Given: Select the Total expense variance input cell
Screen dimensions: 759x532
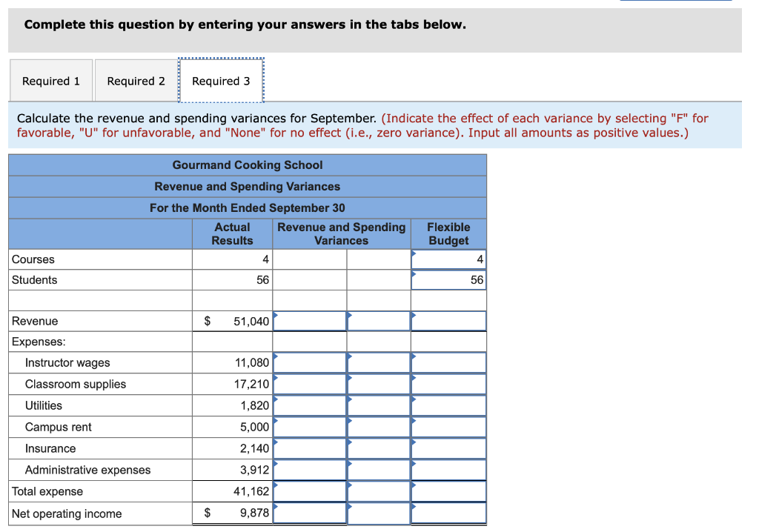Looking at the screenshot, I should pos(310,491).
